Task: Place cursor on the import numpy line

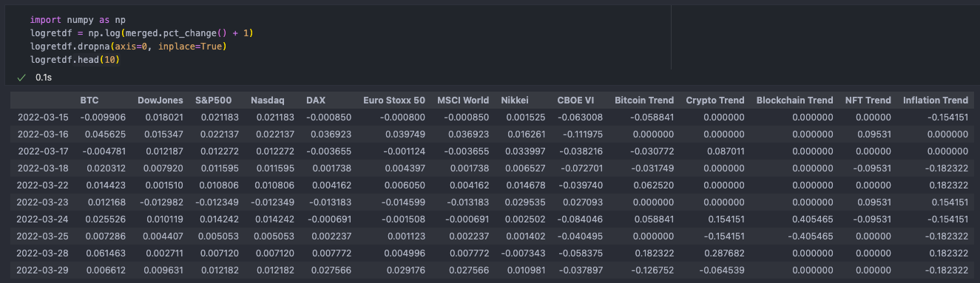Action: coord(72,20)
